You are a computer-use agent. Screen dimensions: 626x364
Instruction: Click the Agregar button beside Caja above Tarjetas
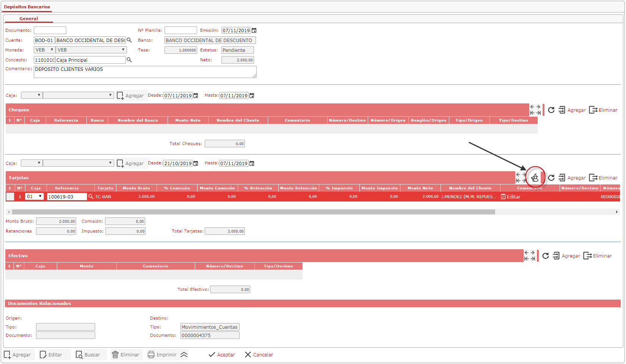[131, 163]
